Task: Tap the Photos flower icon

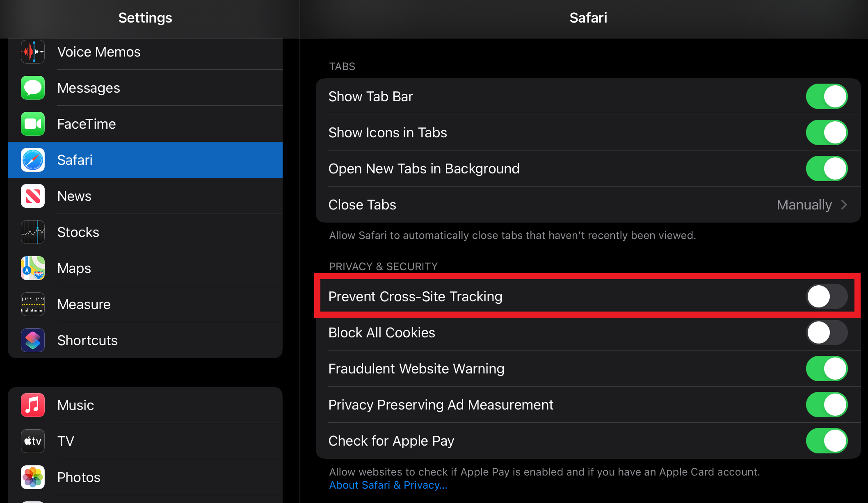Action: pos(33,477)
